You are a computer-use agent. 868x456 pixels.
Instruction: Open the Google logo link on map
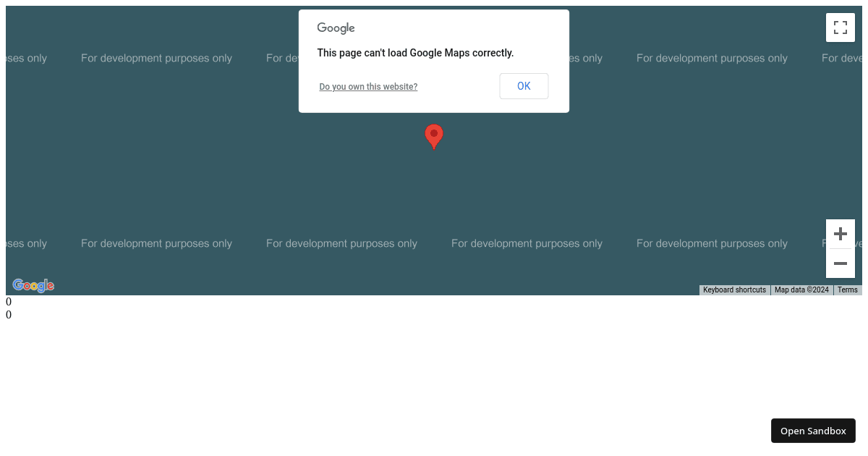click(x=33, y=286)
